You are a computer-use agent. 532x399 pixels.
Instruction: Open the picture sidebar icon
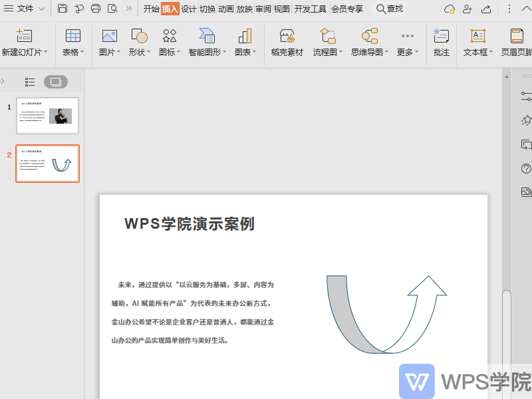(526, 192)
